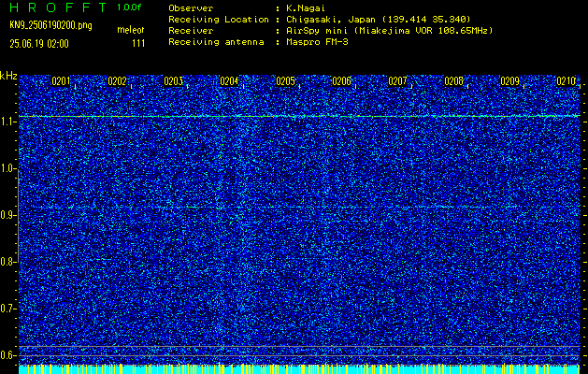The width and height of the screenshot is (588, 374).
Task: Click the AirSpy mini receiver text
Action: (x=389, y=31)
